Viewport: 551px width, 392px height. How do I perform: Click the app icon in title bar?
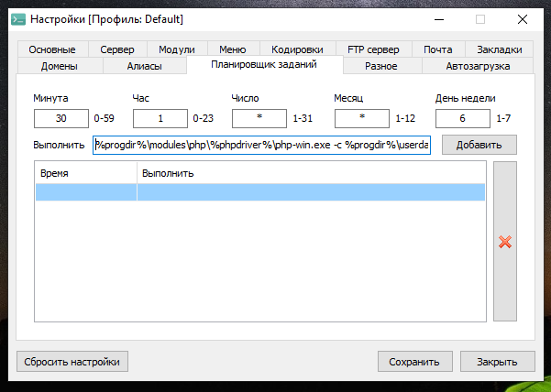point(17,18)
